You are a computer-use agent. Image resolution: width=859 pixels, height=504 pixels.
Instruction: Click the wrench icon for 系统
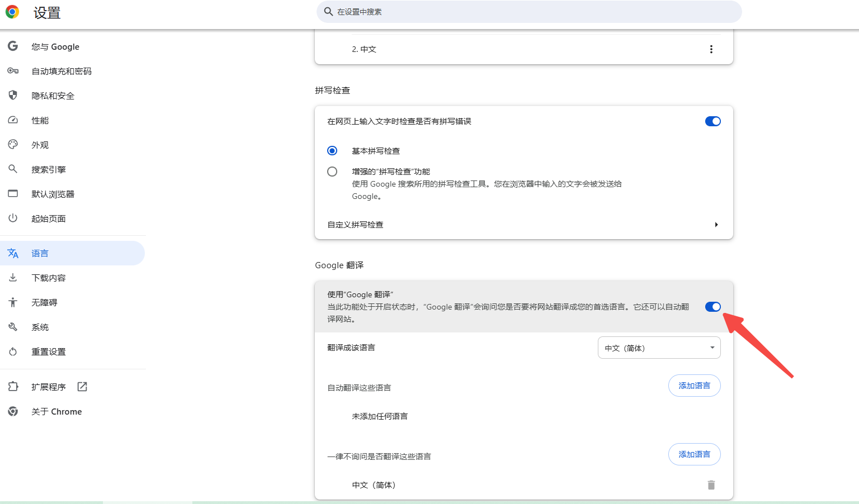click(13, 327)
